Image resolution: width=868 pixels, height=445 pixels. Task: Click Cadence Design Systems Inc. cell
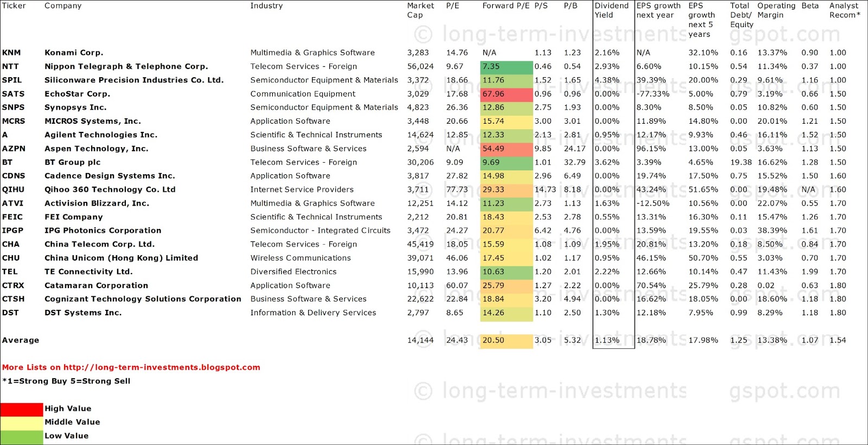pyautogui.click(x=110, y=176)
